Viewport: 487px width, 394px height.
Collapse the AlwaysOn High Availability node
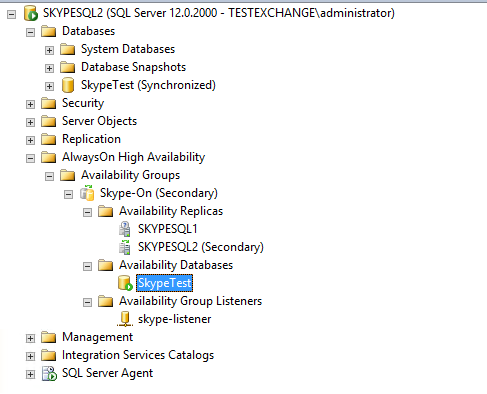pos(30,158)
